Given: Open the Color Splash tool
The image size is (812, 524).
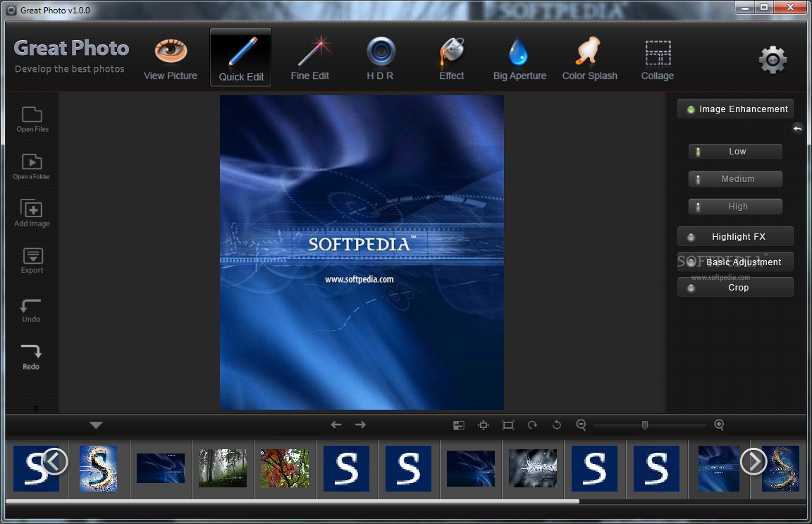Looking at the screenshot, I should click(x=589, y=60).
